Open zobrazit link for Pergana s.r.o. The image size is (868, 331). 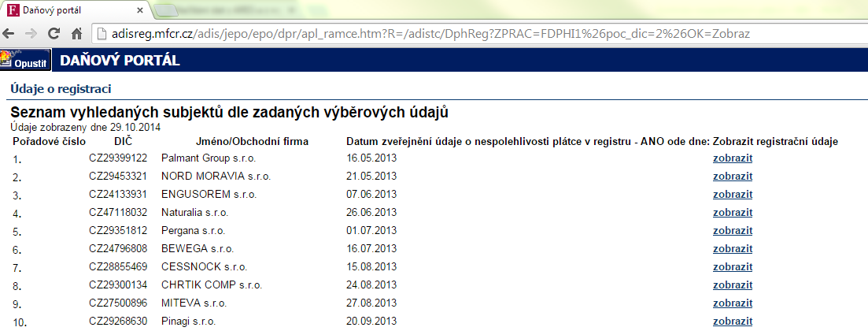pyautogui.click(x=733, y=231)
